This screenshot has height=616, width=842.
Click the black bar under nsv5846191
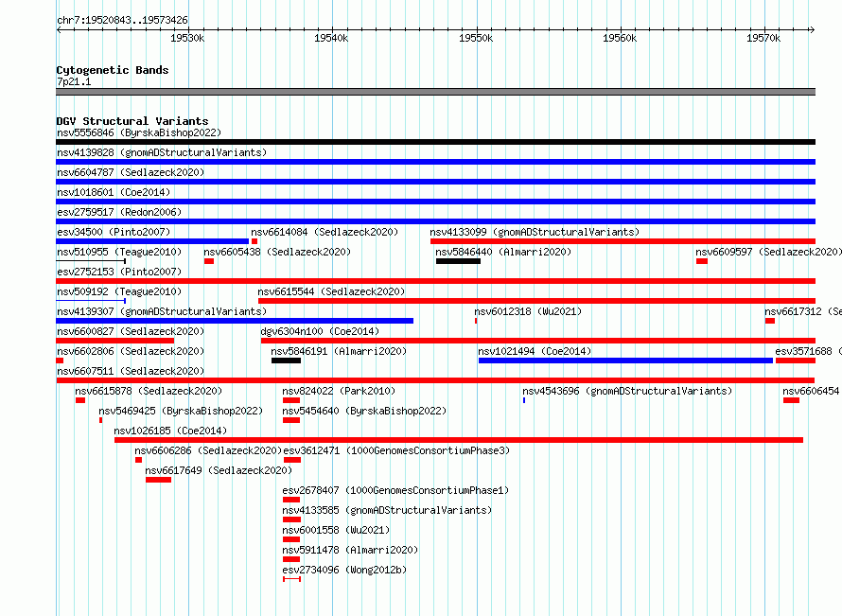[x=287, y=361]
